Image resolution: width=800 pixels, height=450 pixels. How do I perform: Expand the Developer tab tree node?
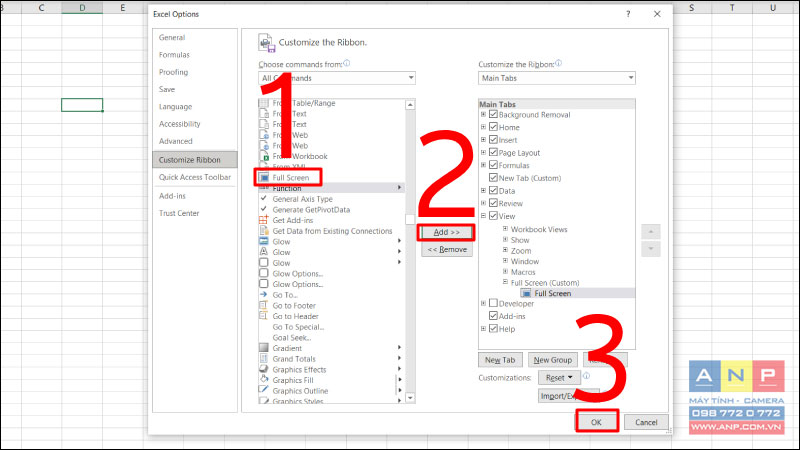[x=483, y=303]
